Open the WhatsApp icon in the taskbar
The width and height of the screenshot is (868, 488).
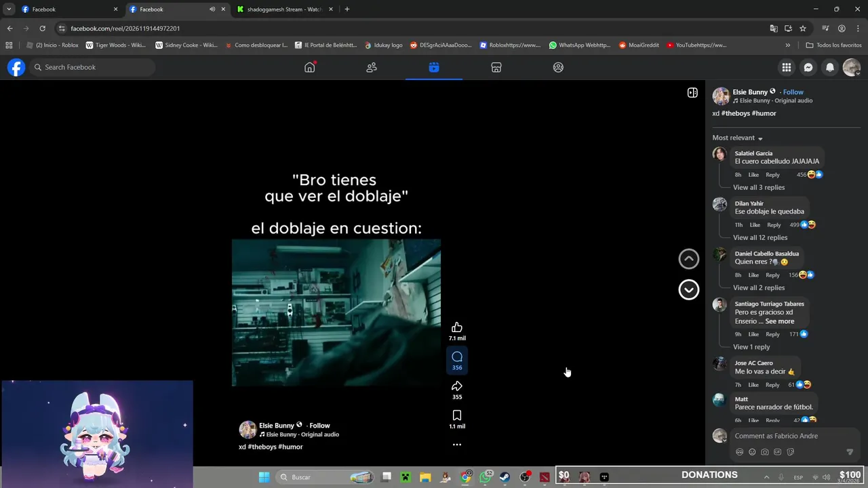(486, 477)
